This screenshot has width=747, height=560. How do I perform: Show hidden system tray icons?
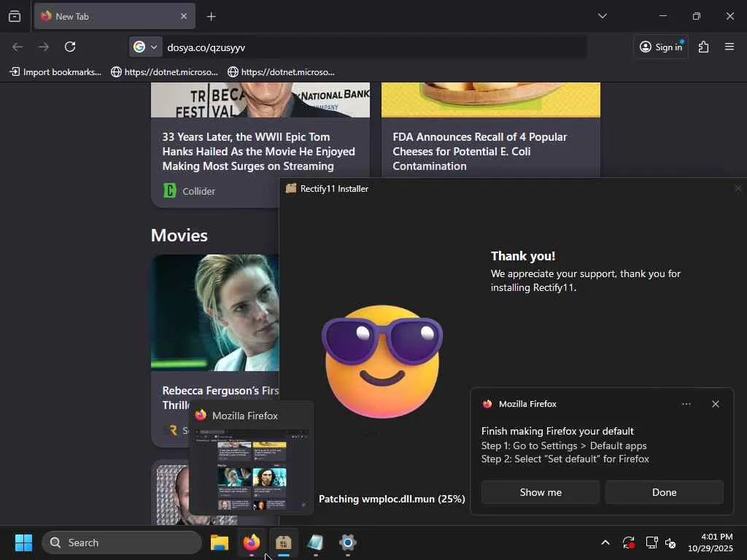point(605,542)
